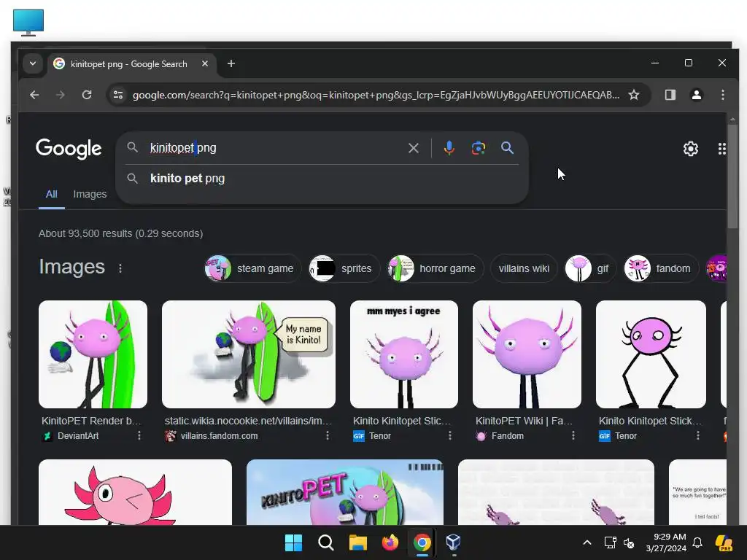Open options for DeviantArt result

(x=139, y=435)
